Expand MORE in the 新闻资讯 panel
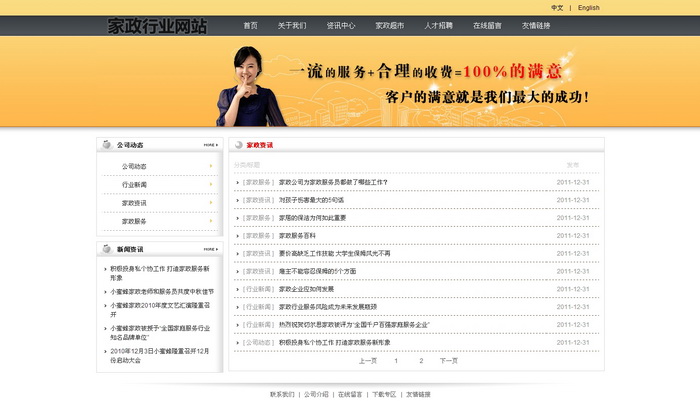 (210, 249)
